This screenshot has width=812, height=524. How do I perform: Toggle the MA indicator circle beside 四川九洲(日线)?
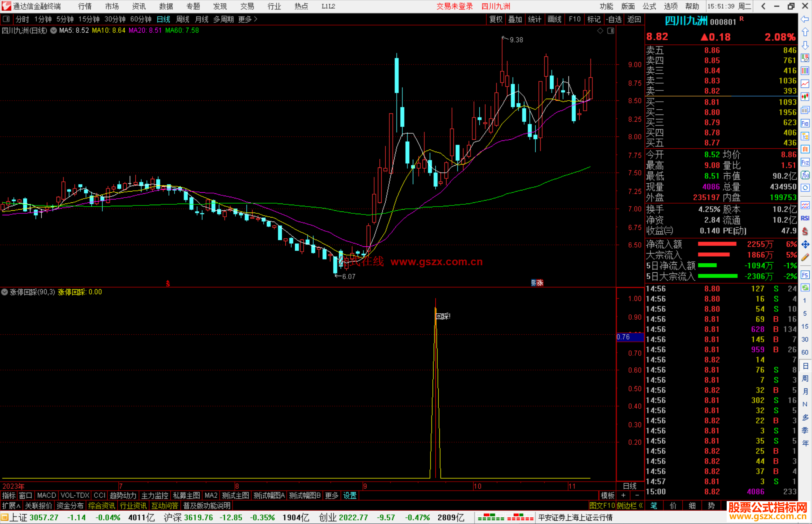53,30
